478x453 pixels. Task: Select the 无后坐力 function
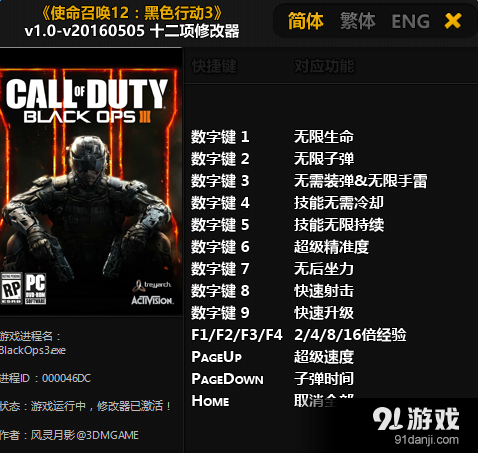[x=323, y=269]
